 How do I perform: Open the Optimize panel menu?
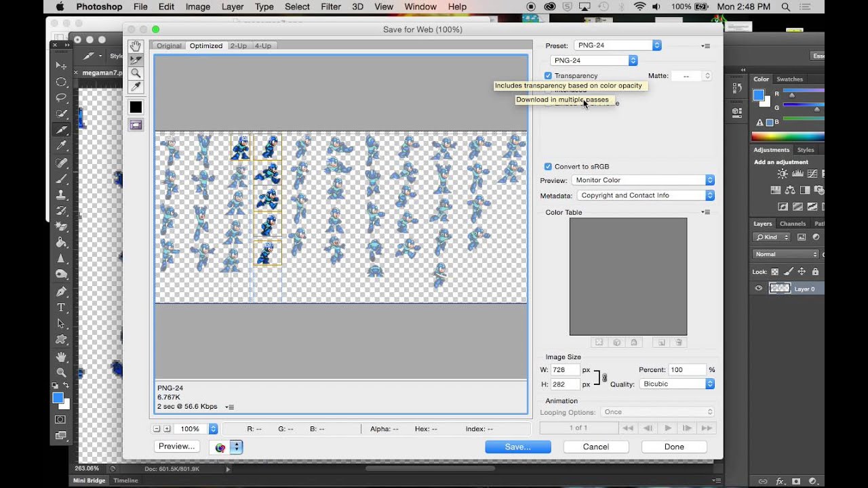pos(706,46)
